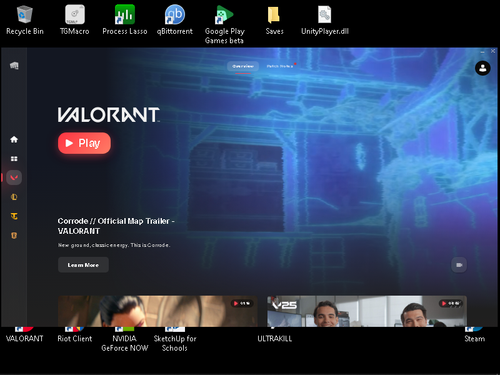500x375 pixels.
Task: Minimize the Riot Client window
Action: [x=482, y=51]
